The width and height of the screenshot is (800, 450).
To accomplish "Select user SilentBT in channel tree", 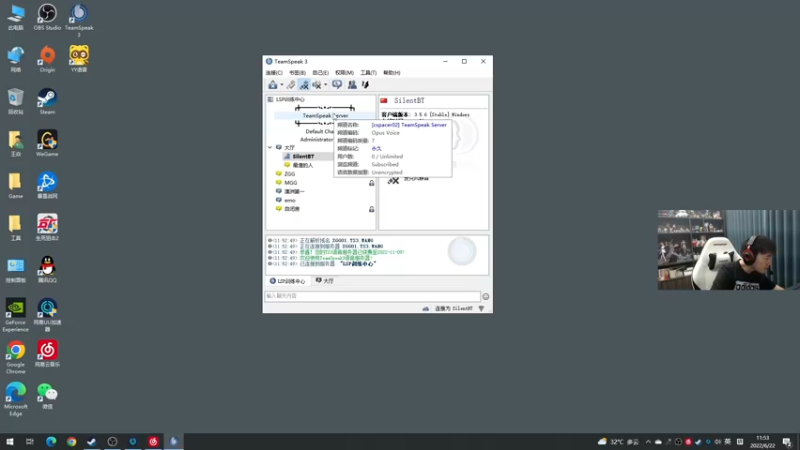I will point(303,157).
